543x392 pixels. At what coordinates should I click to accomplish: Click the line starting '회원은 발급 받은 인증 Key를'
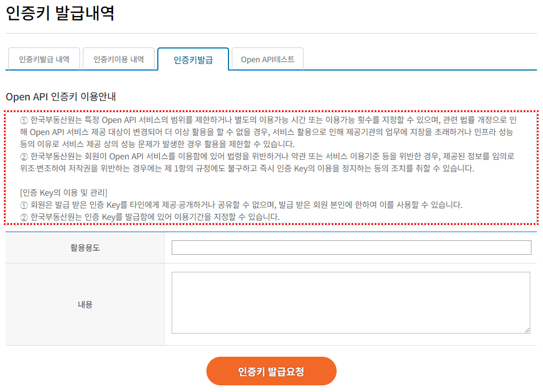click(x=241, y=205)
